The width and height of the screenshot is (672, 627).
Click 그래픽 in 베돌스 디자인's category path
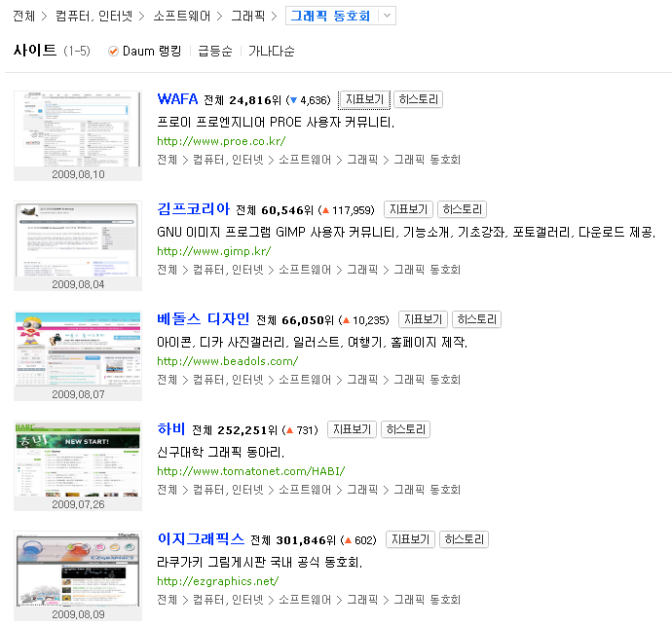tap(362, 380)
